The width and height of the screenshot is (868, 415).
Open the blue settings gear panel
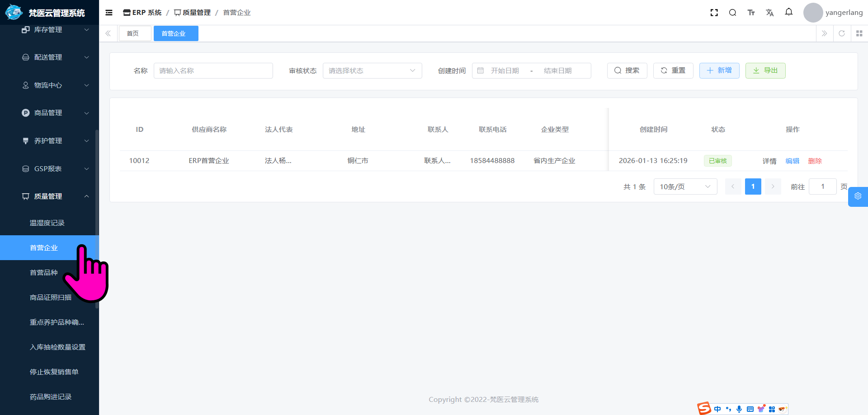click(858, 196)
